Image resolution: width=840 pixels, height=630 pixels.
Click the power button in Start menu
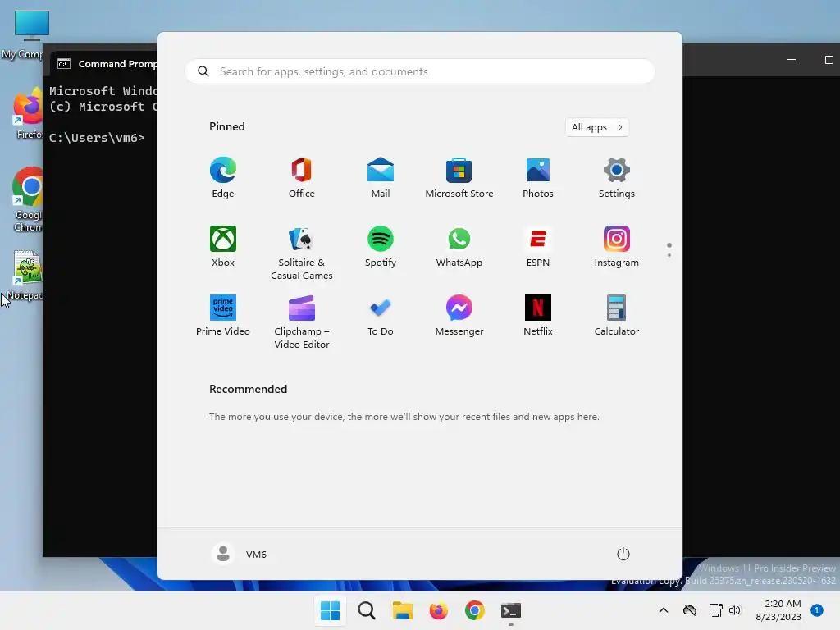(623, 554)
